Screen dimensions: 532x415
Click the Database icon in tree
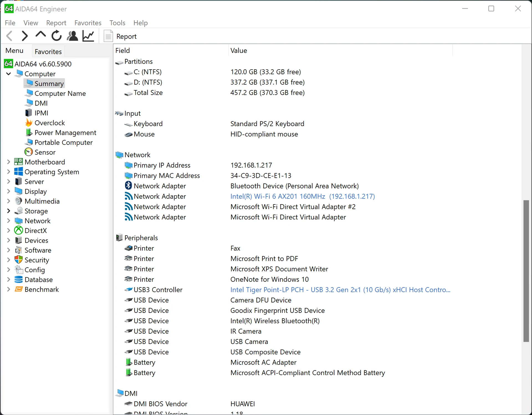pyautogui.click(x=18, y=279)
